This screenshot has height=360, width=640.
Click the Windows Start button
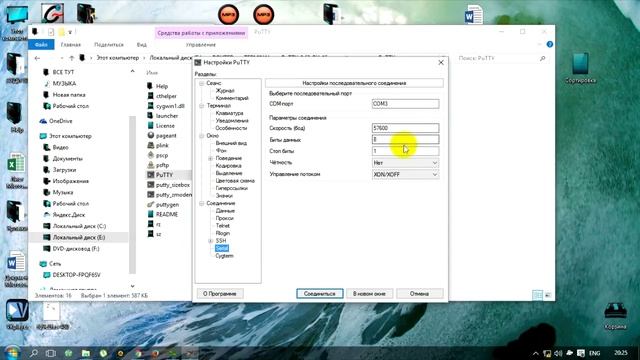[x=12, y=353]
